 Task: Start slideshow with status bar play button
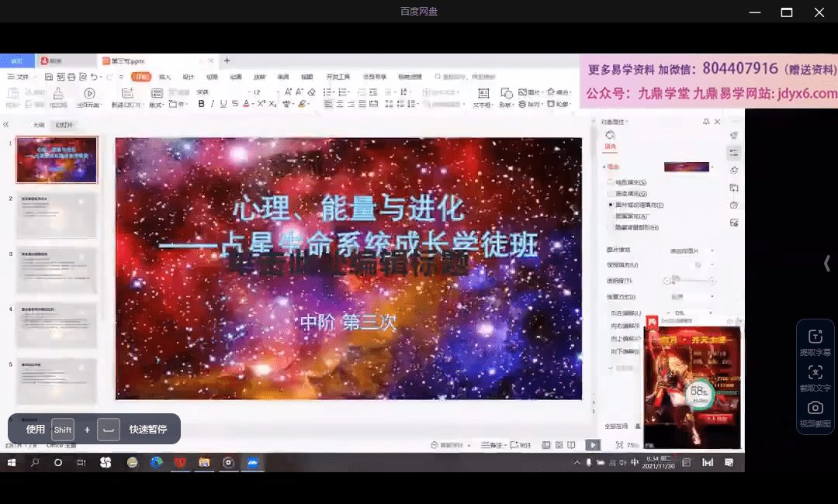point(593,445)
